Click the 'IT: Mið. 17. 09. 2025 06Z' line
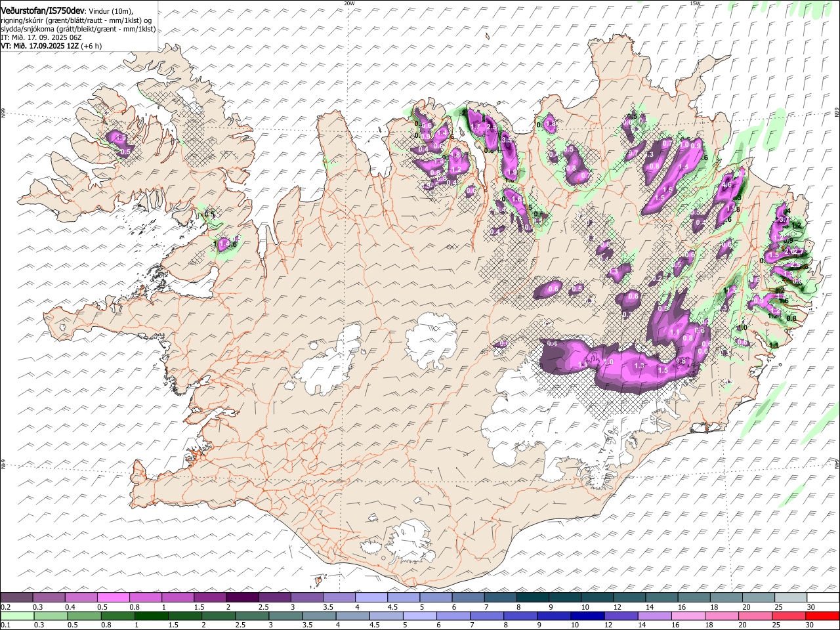This screenshot has width=840, height=630. (41, 37)
